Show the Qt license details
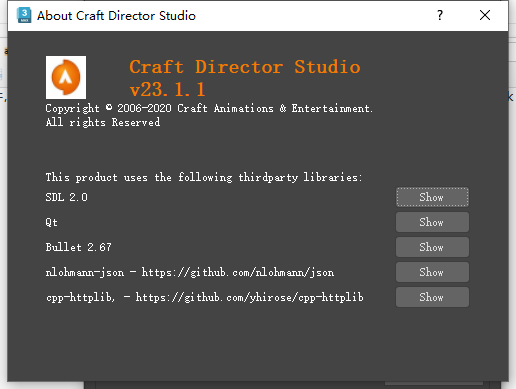 432,222
